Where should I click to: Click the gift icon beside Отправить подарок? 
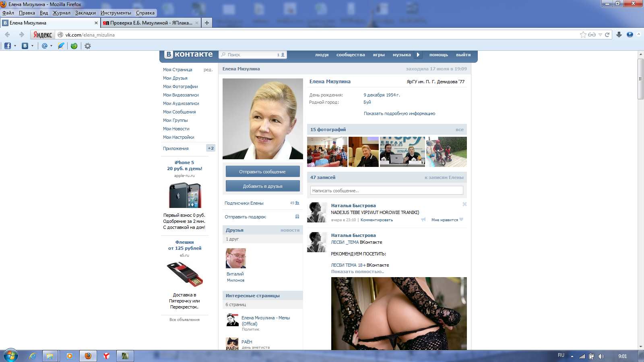point(297,216)
